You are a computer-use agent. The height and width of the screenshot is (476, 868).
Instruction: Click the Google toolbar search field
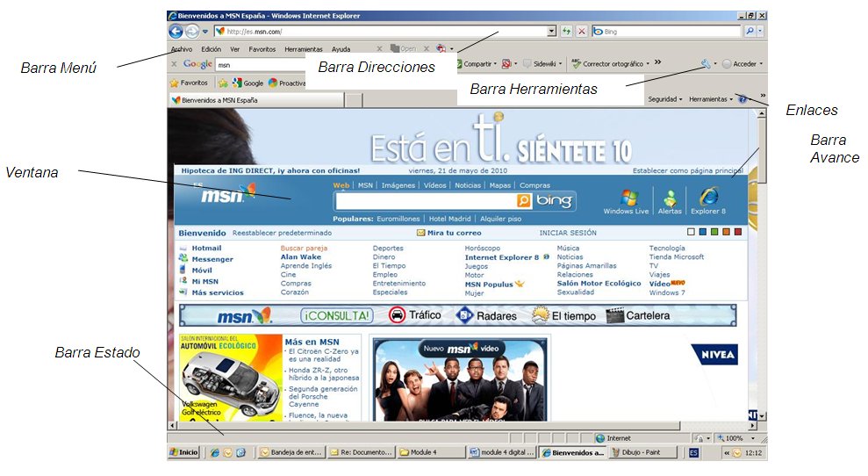pos(260,65)
